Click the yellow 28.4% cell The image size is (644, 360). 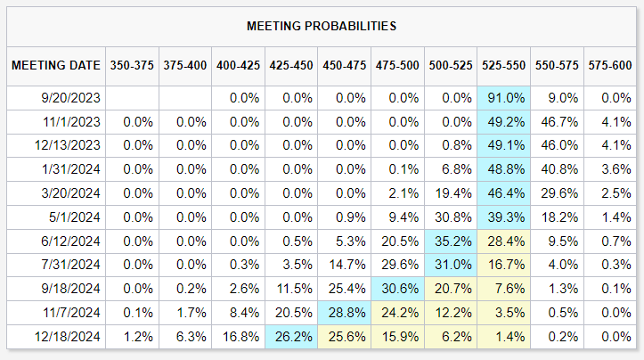(x=504, y=242)
